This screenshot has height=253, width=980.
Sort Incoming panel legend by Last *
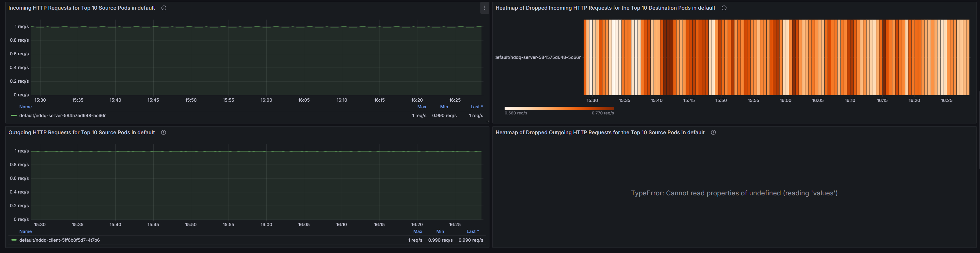coord(476,107)
